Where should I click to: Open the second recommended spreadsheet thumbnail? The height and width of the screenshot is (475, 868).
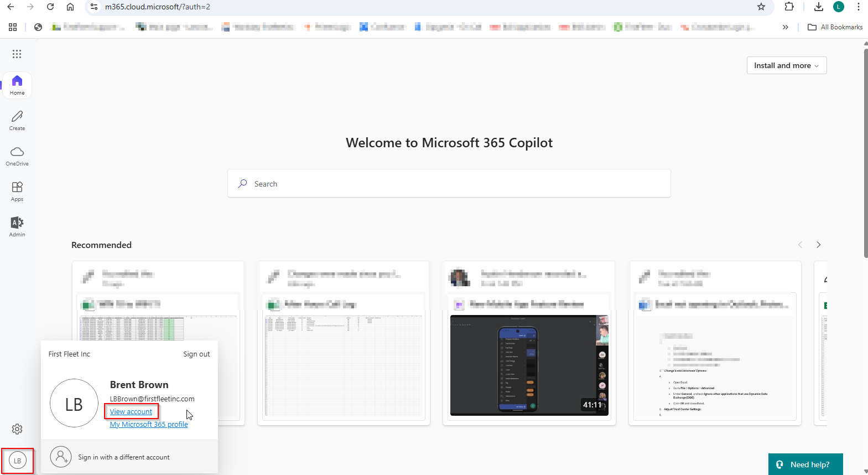click(344, 365)
